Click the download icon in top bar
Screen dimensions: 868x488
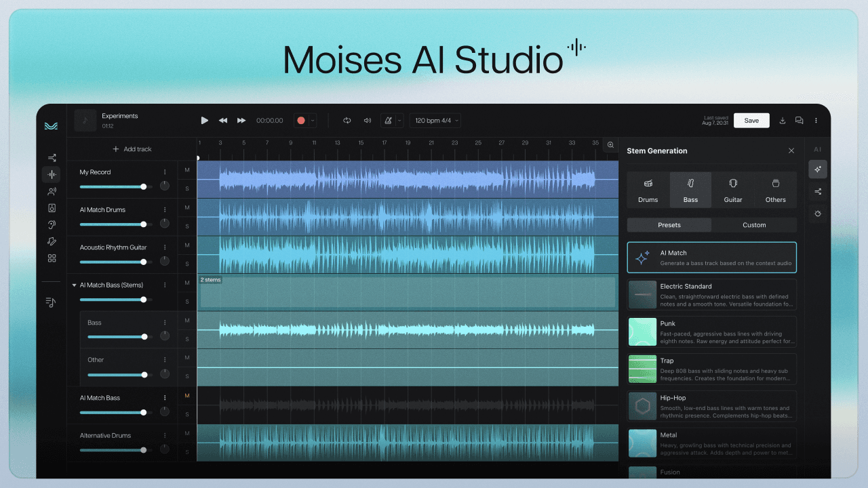[783, 121]
